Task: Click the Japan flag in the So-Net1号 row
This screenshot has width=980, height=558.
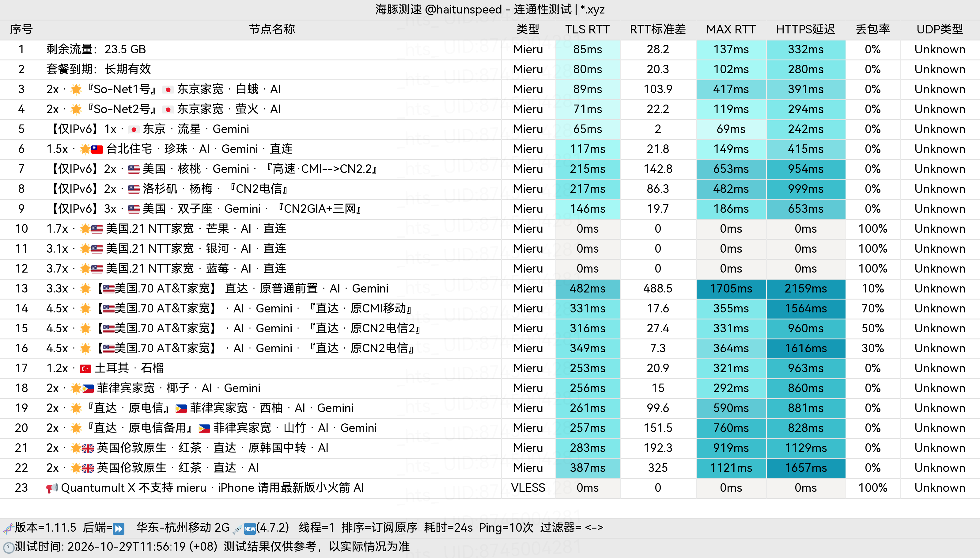Action: 168,90
